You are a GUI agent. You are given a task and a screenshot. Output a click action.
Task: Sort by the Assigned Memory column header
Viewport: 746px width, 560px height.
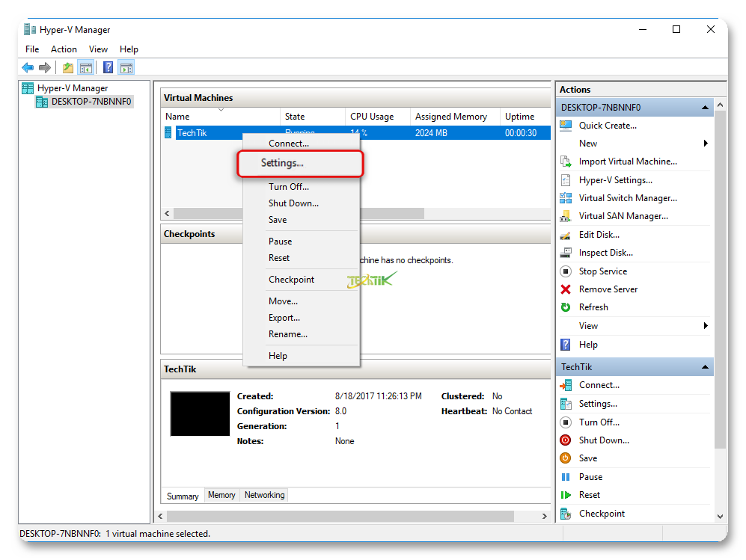tap(450, 117)
